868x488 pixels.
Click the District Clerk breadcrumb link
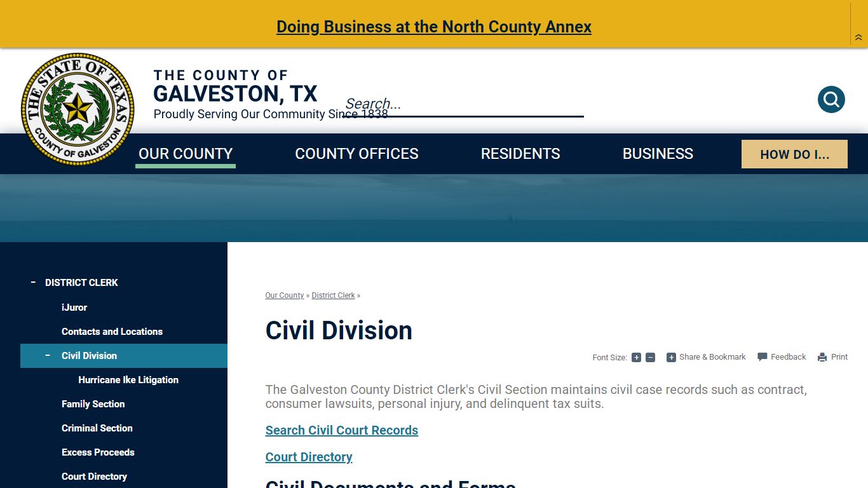click(334, 295)
